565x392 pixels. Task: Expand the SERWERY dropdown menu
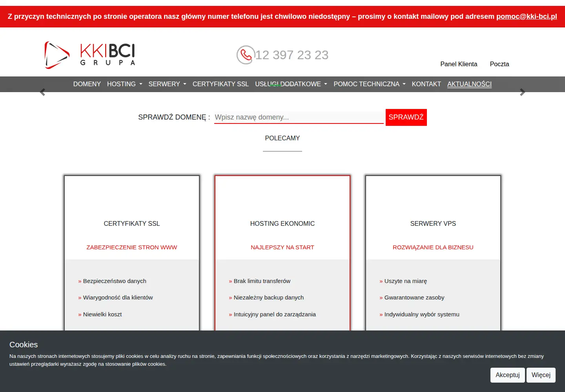[x=168, y=84]
